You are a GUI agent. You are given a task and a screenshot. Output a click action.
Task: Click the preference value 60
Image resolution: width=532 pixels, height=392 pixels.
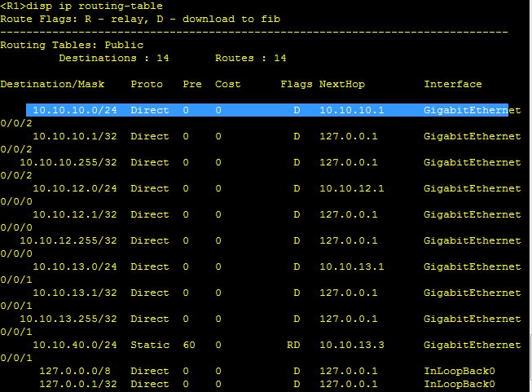[x=189, y=345]
